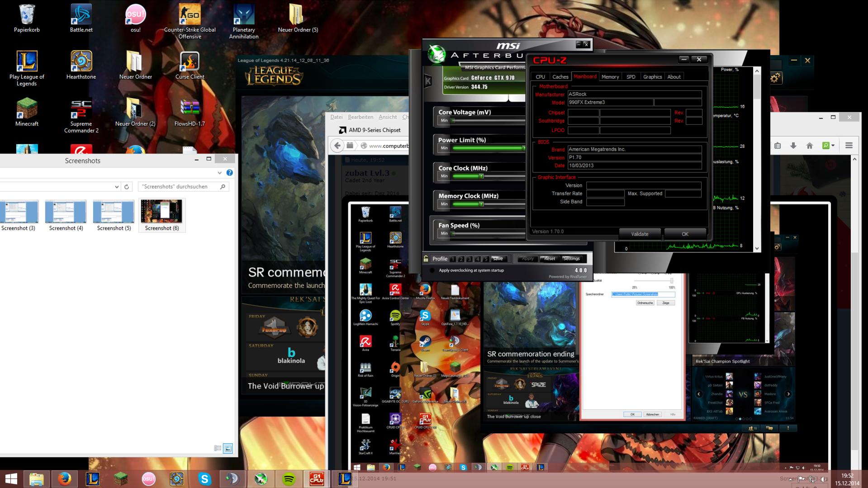868x488 pixels.
Task: Open the browser hamburger menu
Action: [849, 146]
